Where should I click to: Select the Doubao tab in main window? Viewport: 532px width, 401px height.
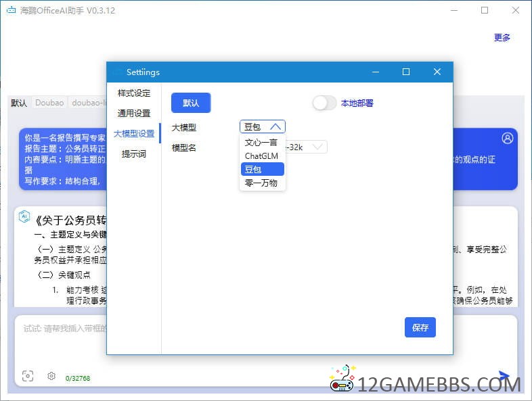tap(49, 103)
